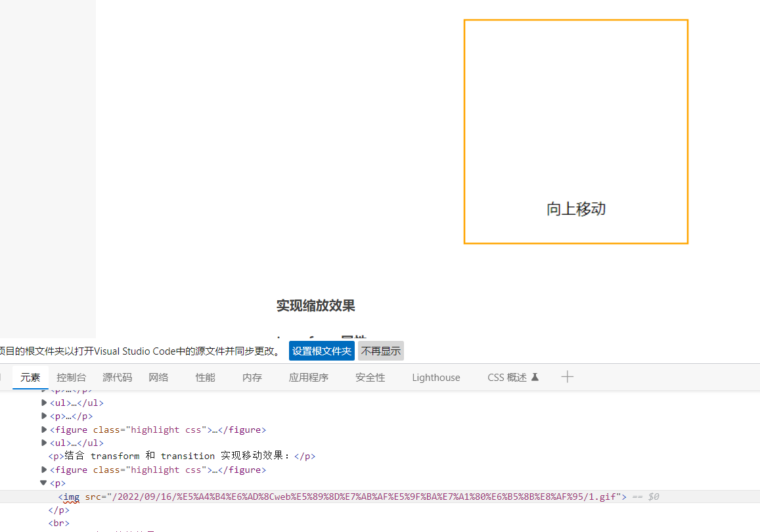Select the <br> node row

click(58, 523)
